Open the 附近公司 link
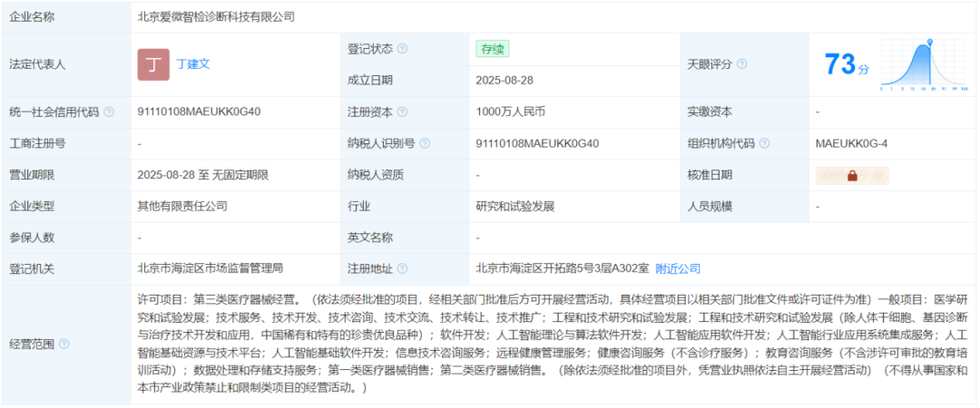The height and width of the screenshot is (408, 980). pyautogui.click(x=678, y=269)
